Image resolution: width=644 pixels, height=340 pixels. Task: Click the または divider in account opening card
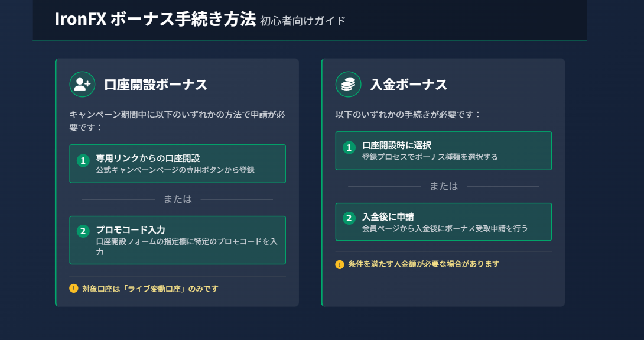(x=177, y=199)
